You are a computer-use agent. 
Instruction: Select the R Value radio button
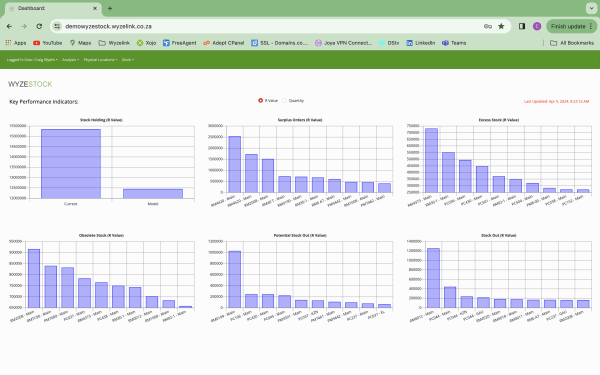coord(260,101)
